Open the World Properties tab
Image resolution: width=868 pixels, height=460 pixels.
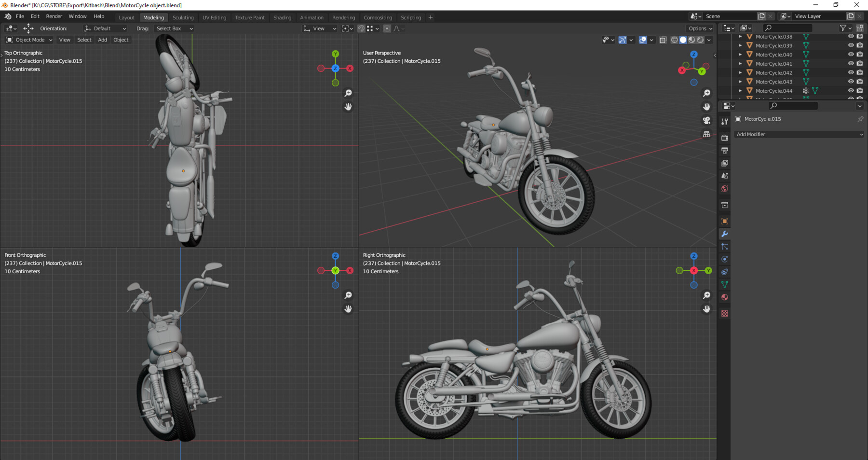[x=724, y=189]
